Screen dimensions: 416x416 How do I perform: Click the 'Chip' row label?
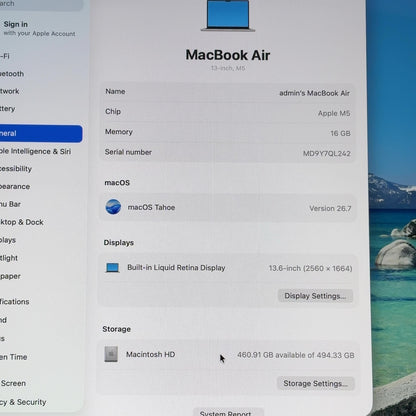tap(113, 112)
